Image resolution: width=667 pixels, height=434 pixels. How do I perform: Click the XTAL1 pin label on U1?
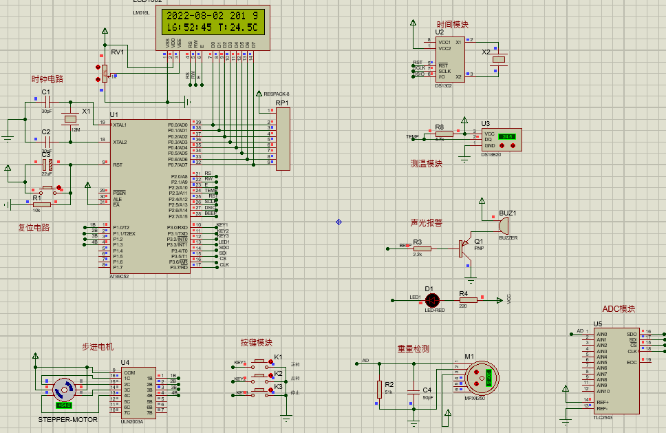pyautogui.click(x=120, y=125)
